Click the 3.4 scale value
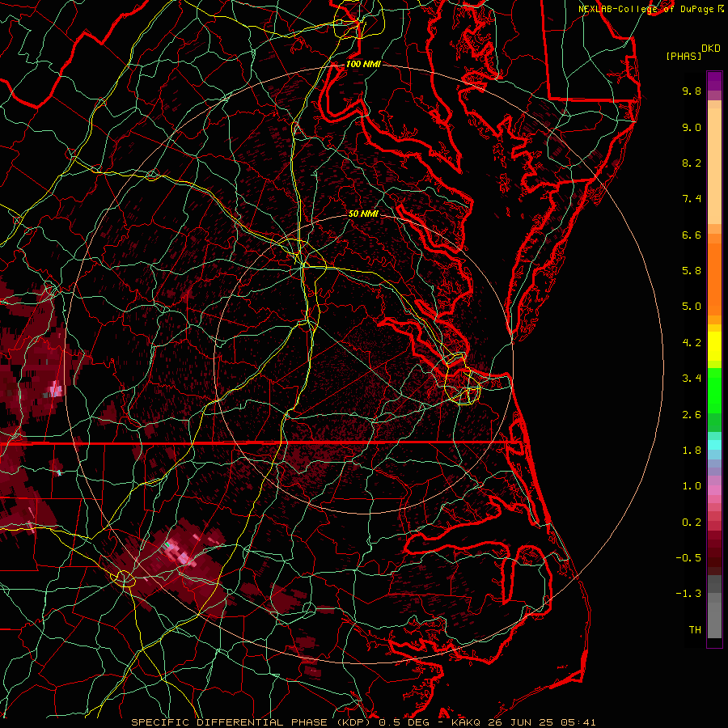The image size is (728, 728). (692, 379)
